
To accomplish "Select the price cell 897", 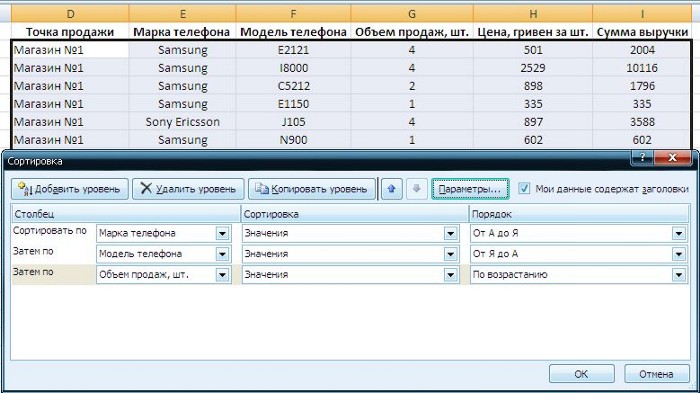I will coord(533,121).
